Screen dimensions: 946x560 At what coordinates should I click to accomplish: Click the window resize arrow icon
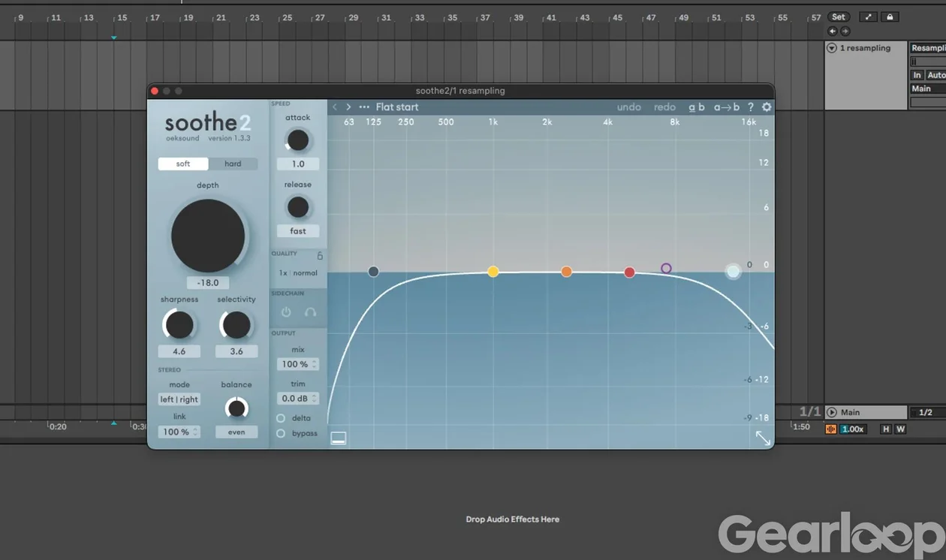click(763, 438)
